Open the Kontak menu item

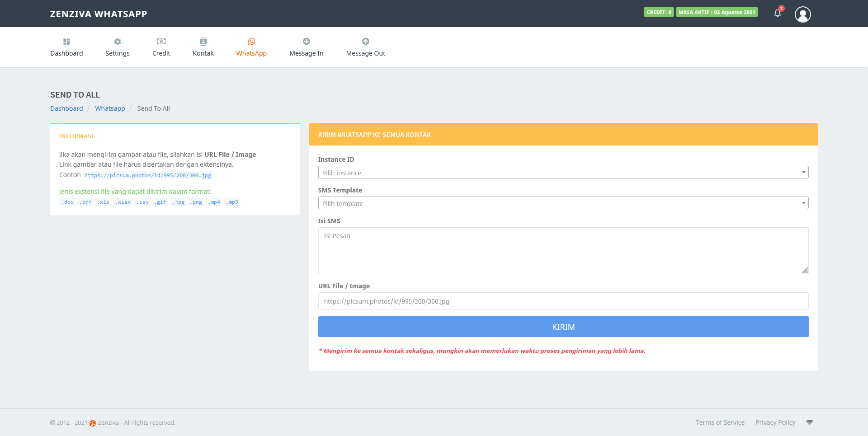point(203,47)
